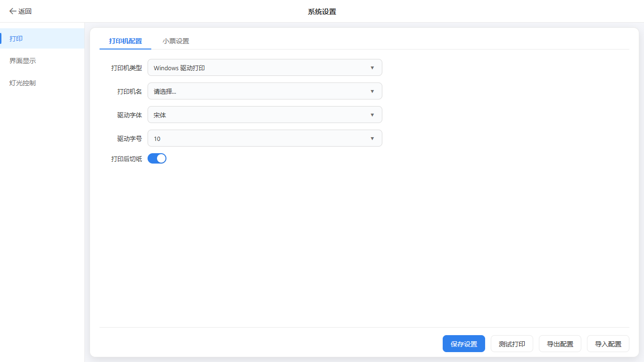Click the back arrow icon
The height and width of the screenshot is (362, 644).
[13, 11]
